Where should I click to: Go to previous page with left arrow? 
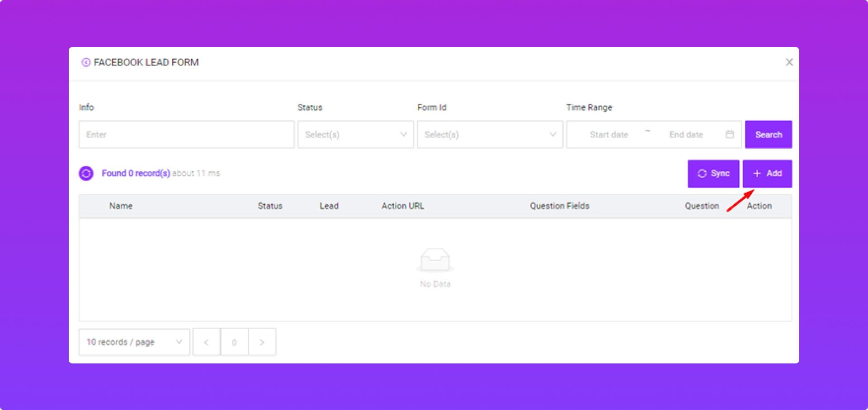click(x=206, y=342)
